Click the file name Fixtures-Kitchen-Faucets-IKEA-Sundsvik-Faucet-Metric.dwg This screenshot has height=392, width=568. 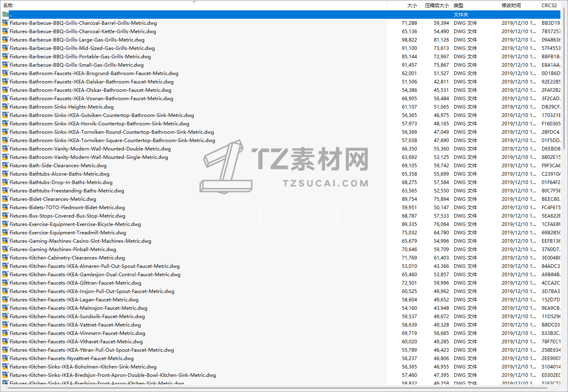coord(77,316)
